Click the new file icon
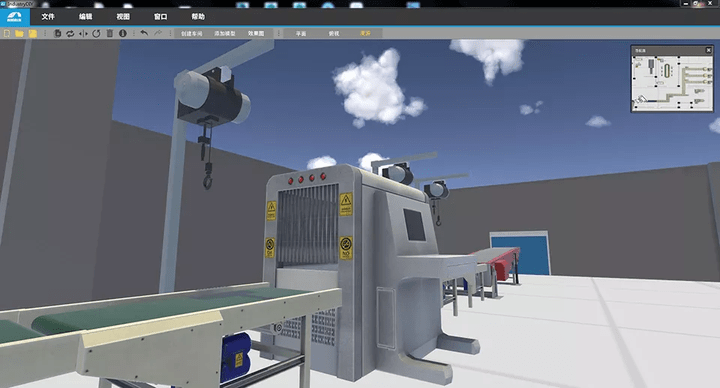720x388 pixels. (7, 34)
